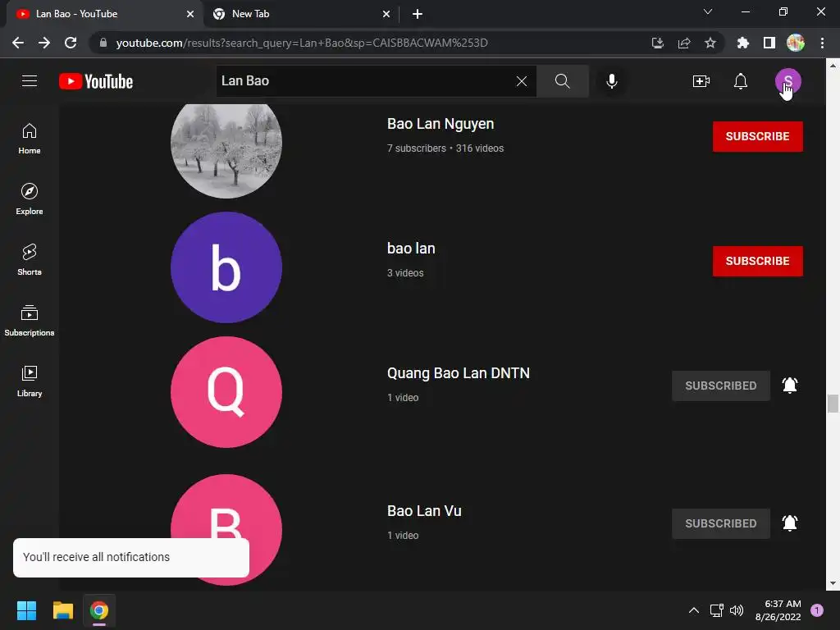Image resolution: width=840 pixels, height=630 pixels.
Task: Open pink Q channel avatar
Action: [x=226, y=392]
